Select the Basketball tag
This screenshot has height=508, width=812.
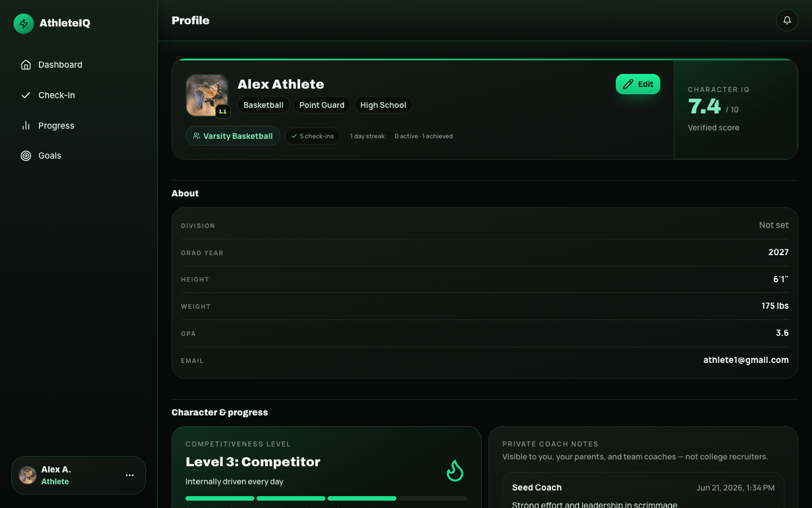(x=263, y=105)
